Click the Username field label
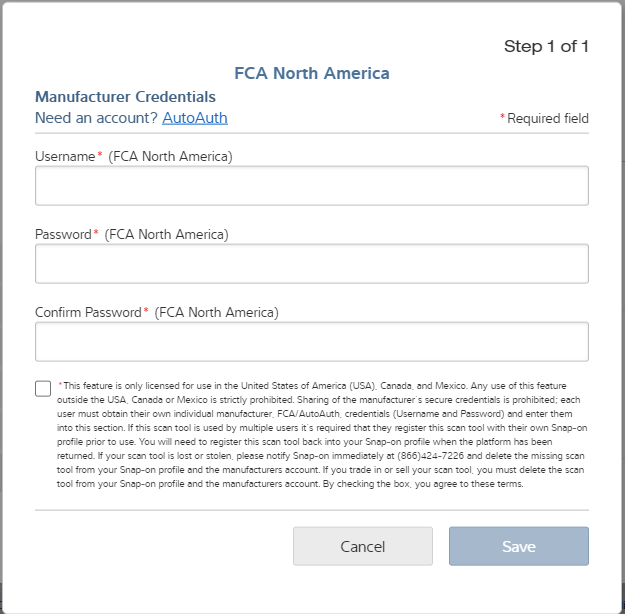This screenshot has height=614, width=625. coord(65,157)
